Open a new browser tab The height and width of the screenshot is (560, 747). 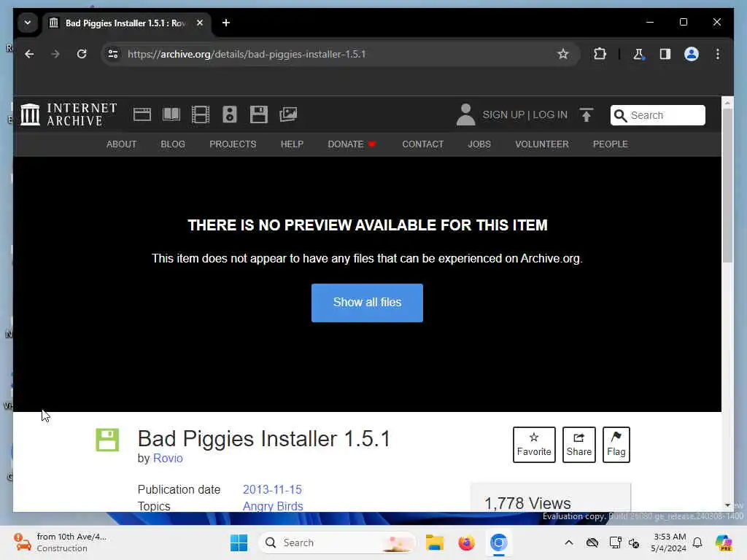click(226, 23)
